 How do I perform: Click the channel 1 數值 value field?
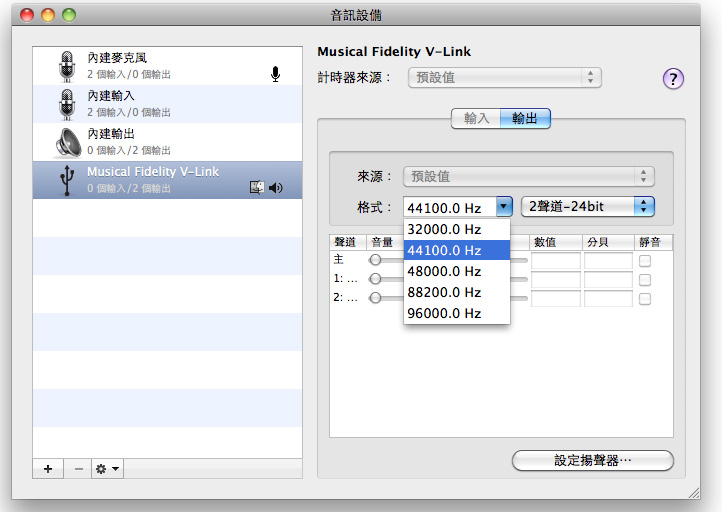pyautogui.click(x=556, y=279)
